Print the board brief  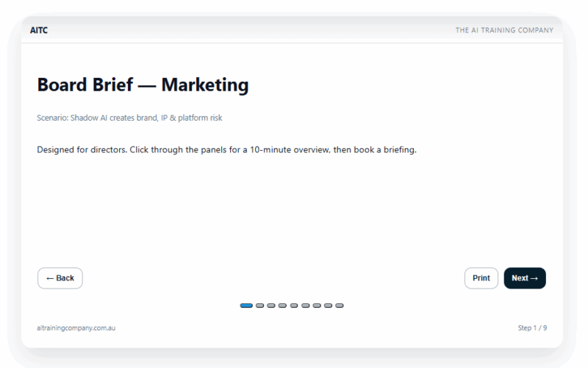[x=481, y=278]
